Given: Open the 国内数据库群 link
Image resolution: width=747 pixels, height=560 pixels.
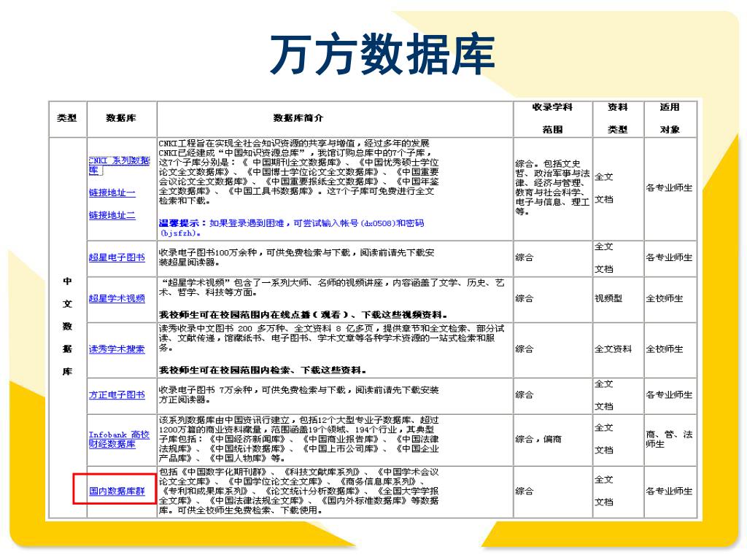Looking at the screenshot, I should [x=117, y=491].
